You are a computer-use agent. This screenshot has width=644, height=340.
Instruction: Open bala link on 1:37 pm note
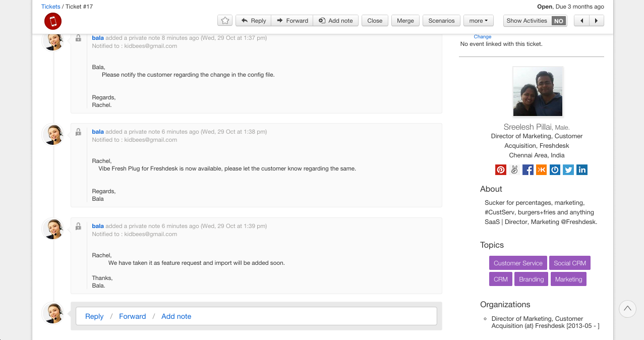[x=98, y=38]
